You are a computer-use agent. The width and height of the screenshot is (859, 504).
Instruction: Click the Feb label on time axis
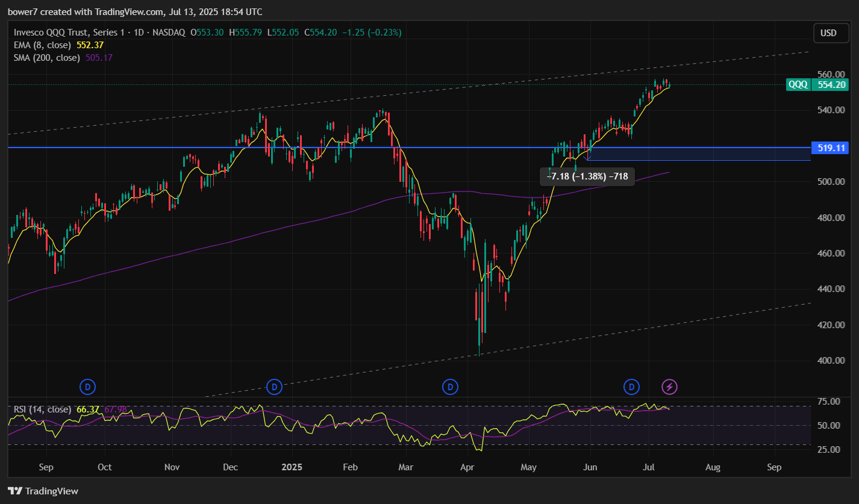click(x=351, y=467)
